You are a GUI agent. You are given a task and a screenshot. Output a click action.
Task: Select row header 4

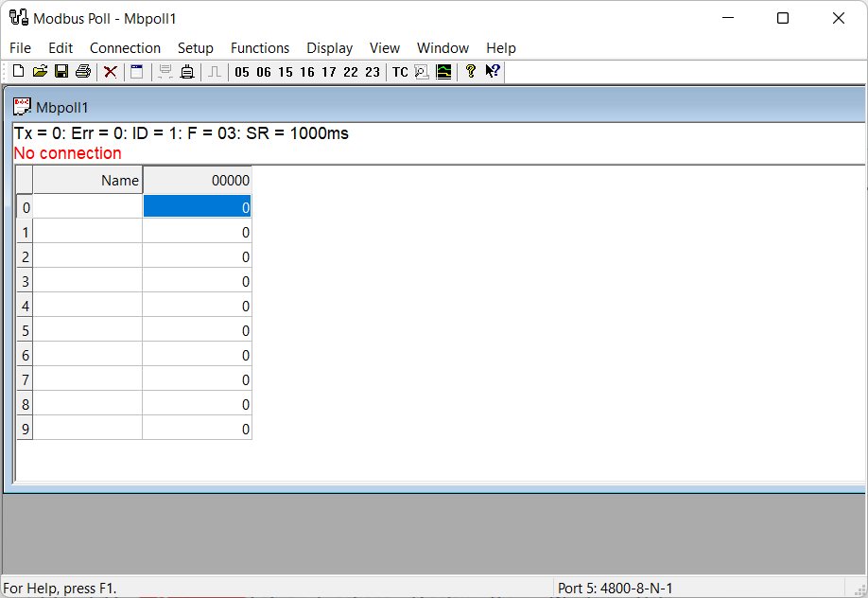point(25,305)
